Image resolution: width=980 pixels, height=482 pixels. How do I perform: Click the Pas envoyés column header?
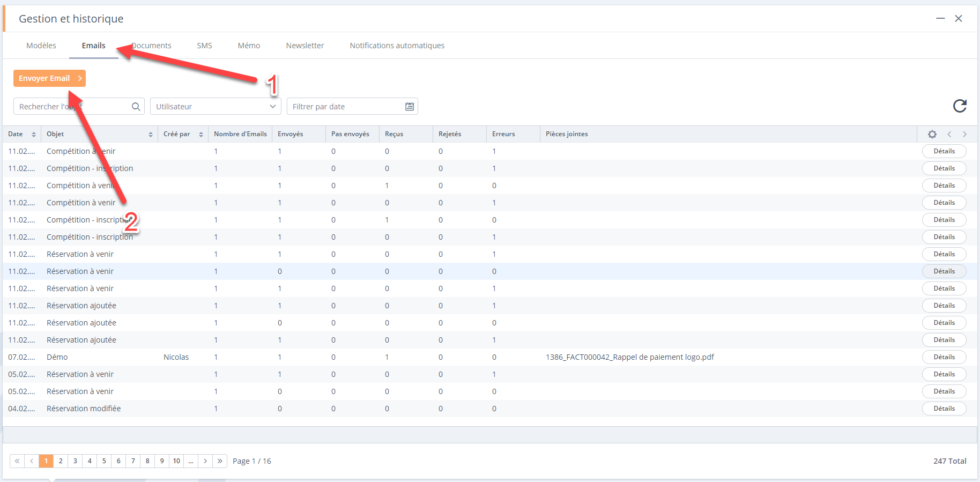point(353,134)
